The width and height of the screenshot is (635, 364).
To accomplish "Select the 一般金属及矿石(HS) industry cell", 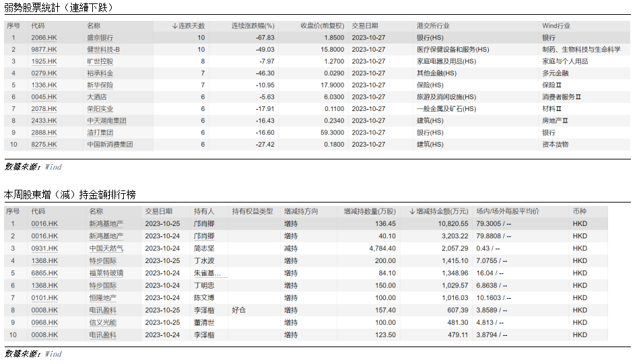I will pyautogui.click(x=446, y=109).
